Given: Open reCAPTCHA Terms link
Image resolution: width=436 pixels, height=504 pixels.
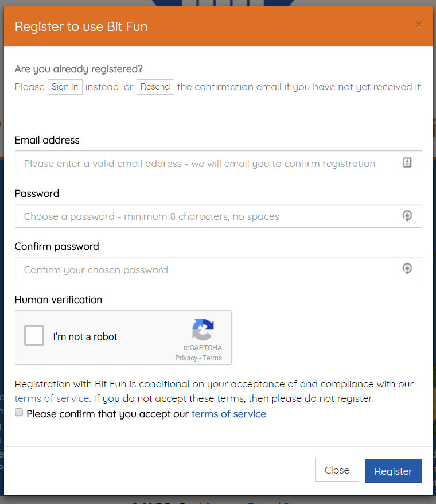Looking at the screenshot, I should [212, 358].
